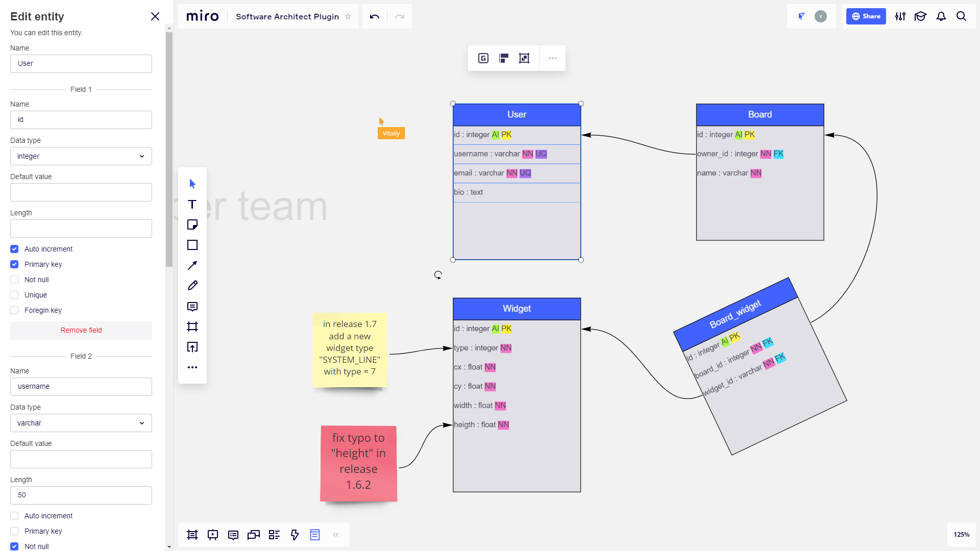Open the varchar data type dropdown
980x551 pixels.
[x=81, y=423]
